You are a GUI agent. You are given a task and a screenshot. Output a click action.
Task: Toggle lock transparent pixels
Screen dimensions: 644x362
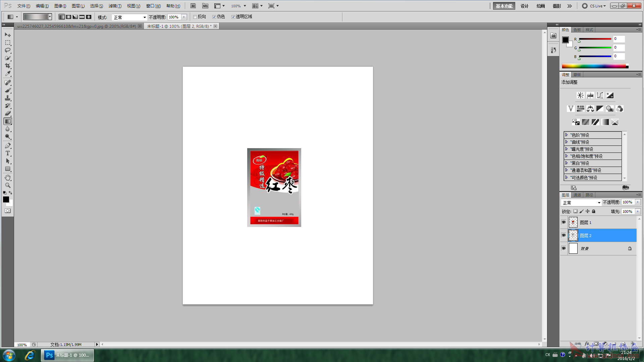coord(575,212)
